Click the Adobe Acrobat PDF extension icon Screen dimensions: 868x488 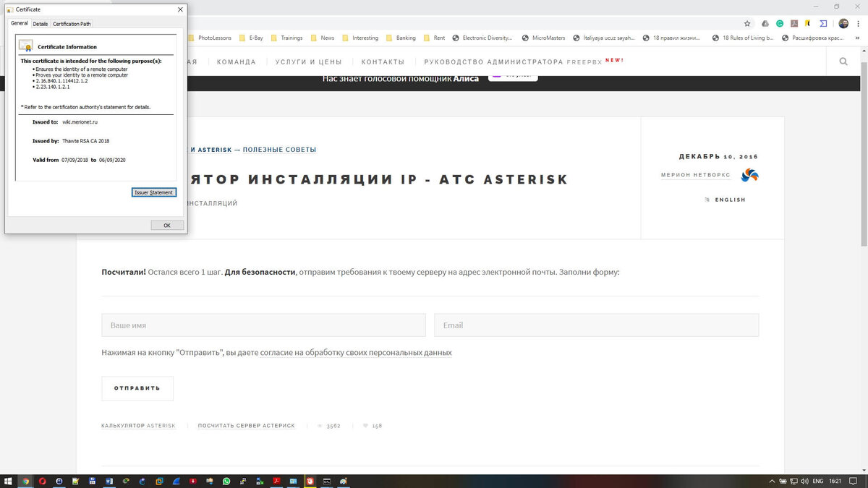click(x=794, y=23)
